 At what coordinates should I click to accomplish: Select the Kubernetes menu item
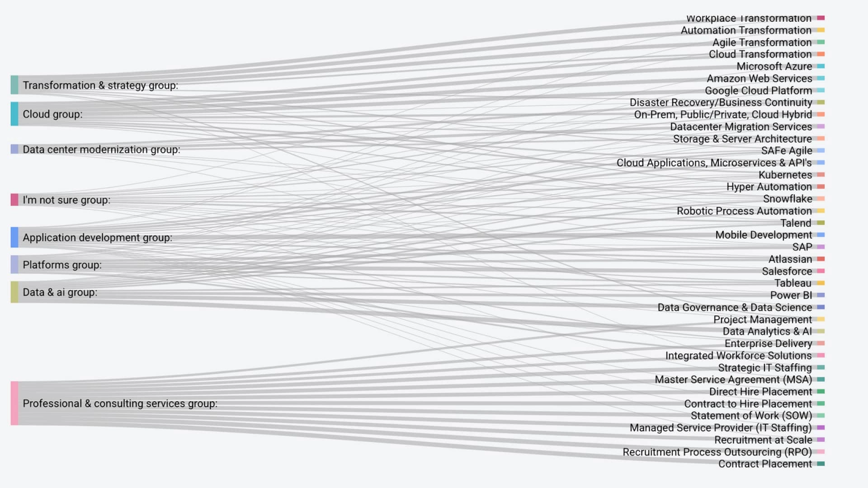point(788,174)
